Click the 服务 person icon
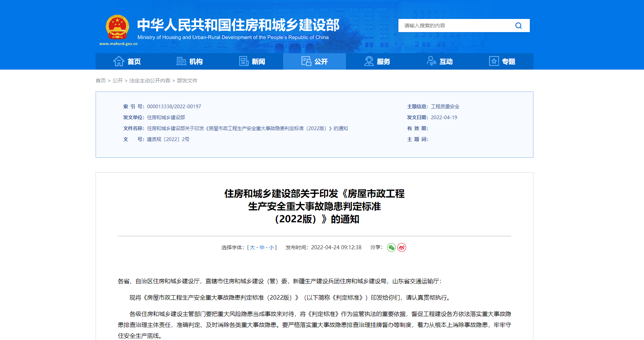The width and height of the screenshot is (644, 340). pos(369,61)
